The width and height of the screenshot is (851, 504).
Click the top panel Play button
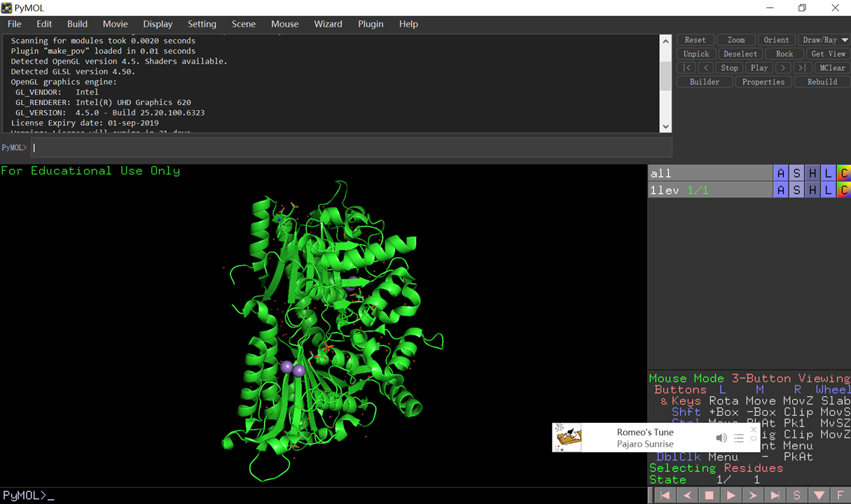tap(759, 68)
